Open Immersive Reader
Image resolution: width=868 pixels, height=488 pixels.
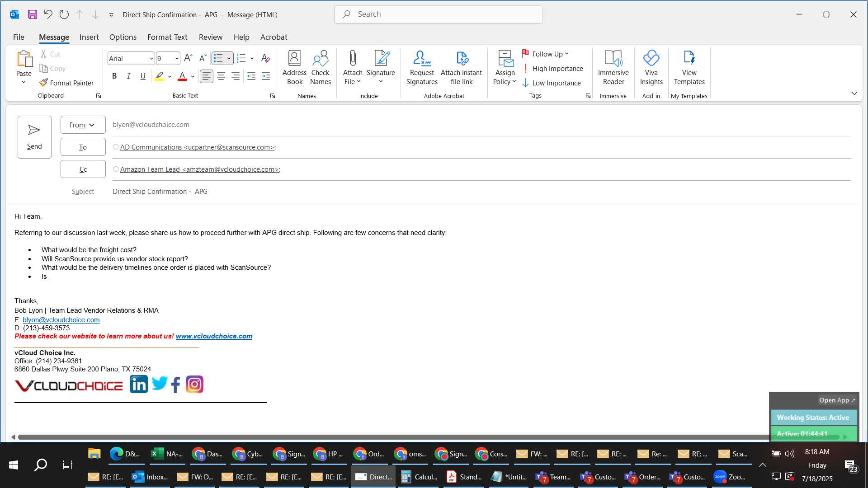click(x=613, y=67)
